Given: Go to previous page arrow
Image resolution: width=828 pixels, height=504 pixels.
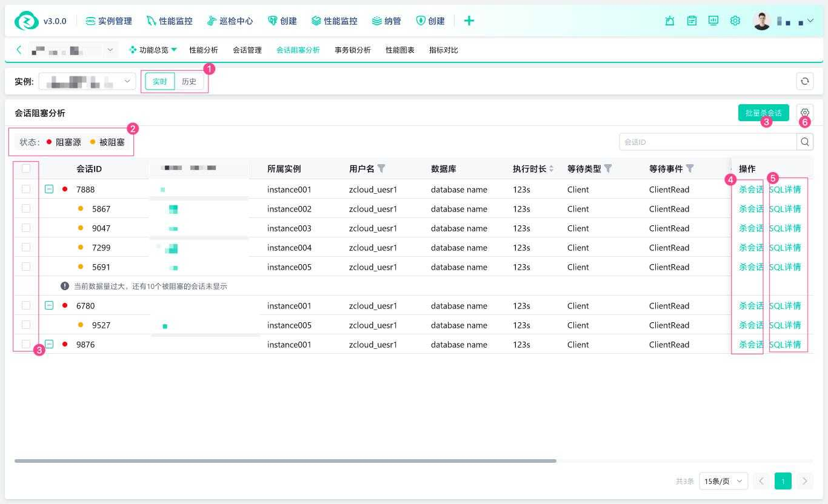Looking at the screenshot, I should (761, 481).
